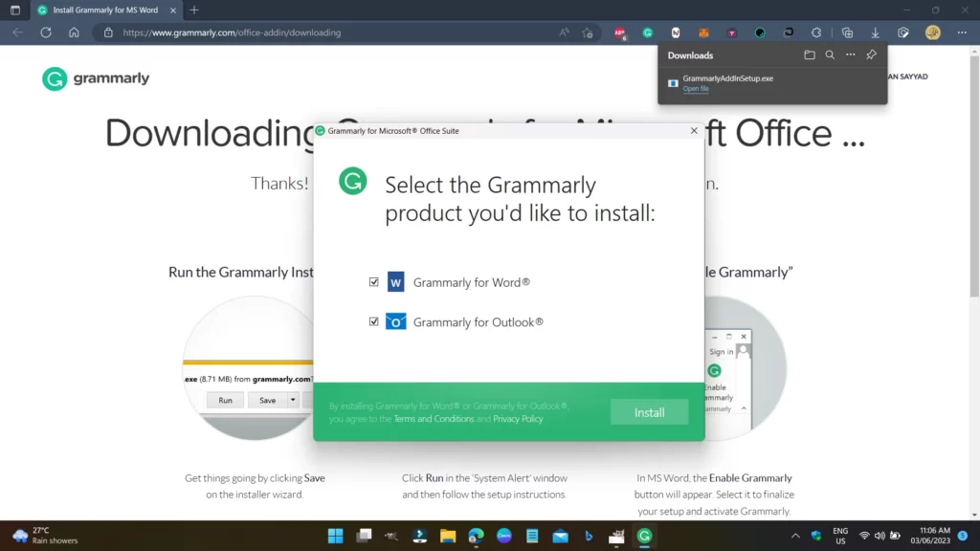Click the GrammarlyAddInSetup.exe file icon
Screen dimensions: 980x551
[673, 83]
